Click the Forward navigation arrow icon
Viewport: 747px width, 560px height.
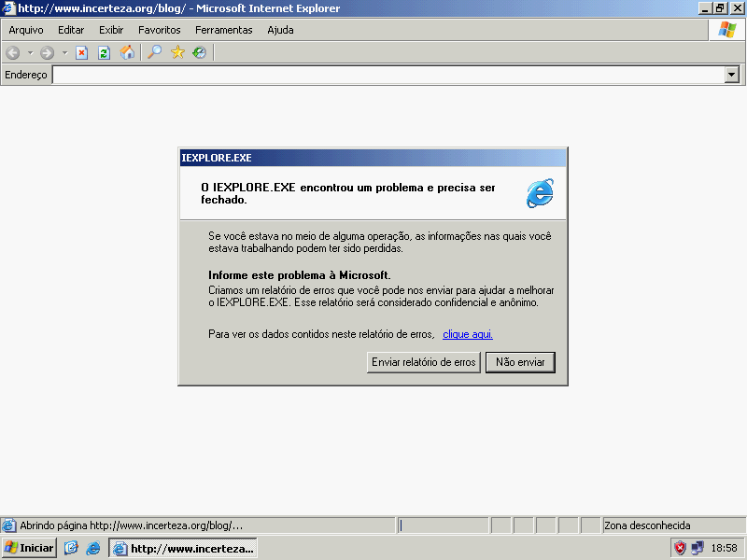point(47,52)
